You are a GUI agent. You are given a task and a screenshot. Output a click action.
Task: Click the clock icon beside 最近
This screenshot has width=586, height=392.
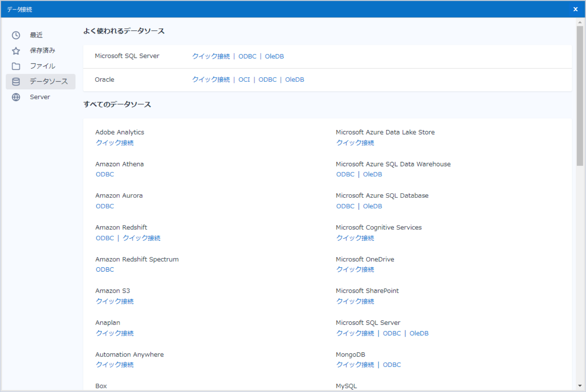(x=16, y=35)
